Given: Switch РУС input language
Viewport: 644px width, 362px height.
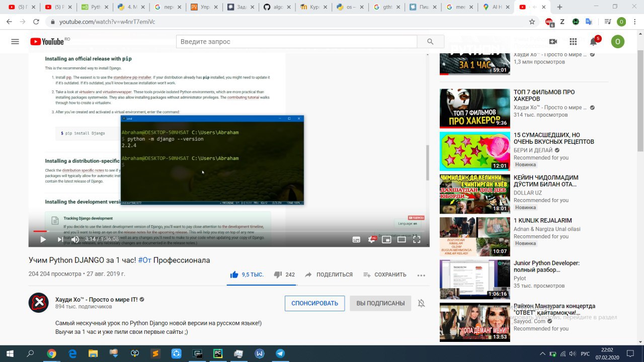Looking at the screenshot, I should tap(585, 353).
